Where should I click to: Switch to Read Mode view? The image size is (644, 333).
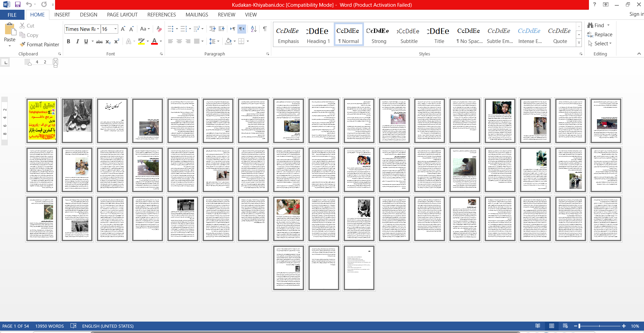pos(538,326)
